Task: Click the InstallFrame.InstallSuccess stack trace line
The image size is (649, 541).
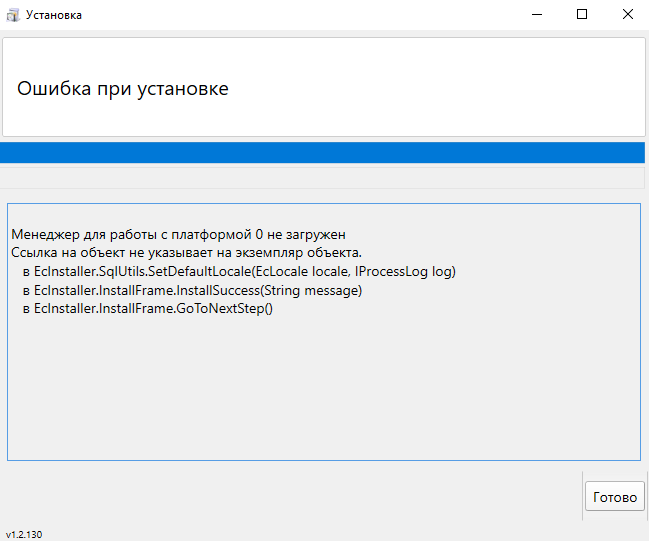Action: pyautogui.click(x=192, y=290)
